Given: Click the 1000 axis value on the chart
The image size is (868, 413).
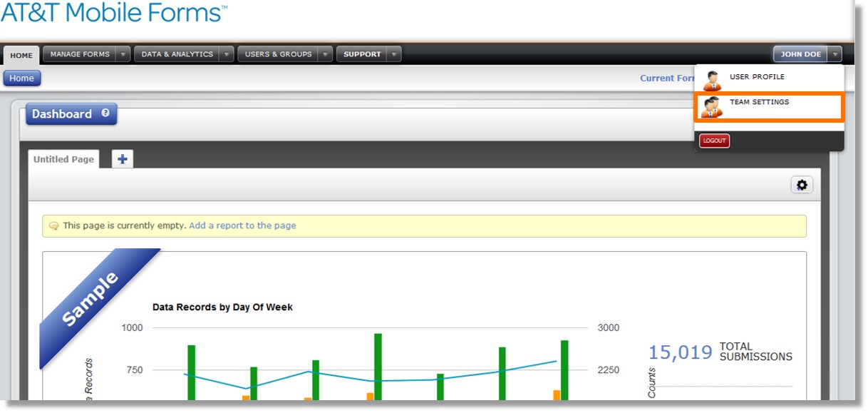Looking at the screenshot, I should tap(132, 328).
